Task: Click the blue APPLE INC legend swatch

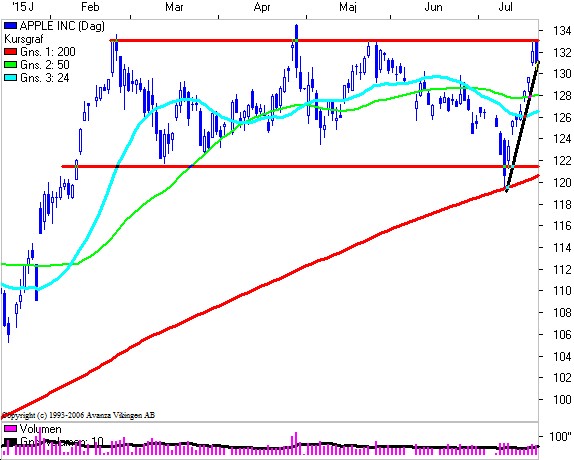Action: coord(11,26)
